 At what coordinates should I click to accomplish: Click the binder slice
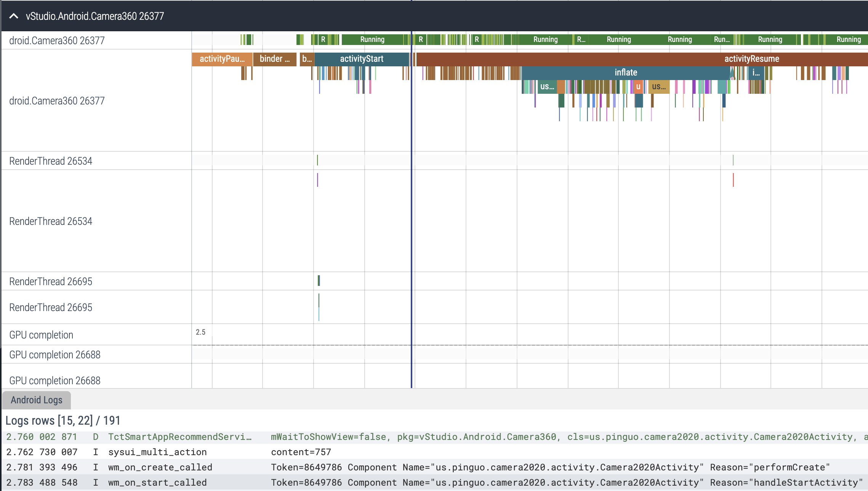274,59
